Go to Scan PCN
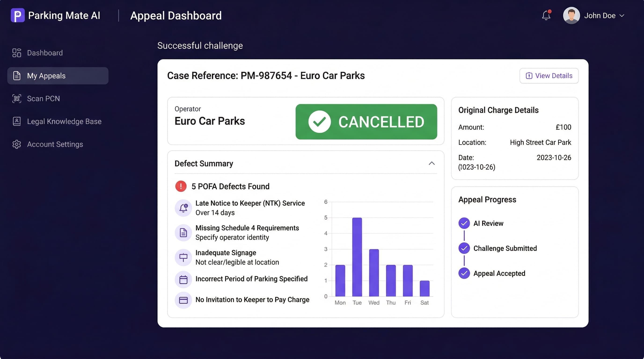Viewport: 644px width, 359px height. [x=58, y=99]
